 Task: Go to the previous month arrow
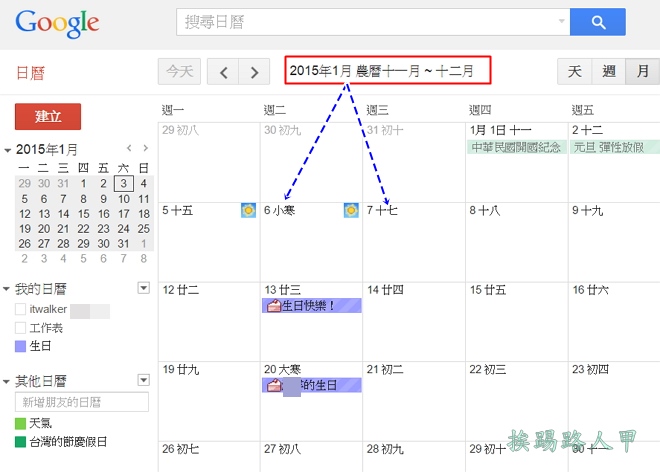click(224, 72)
